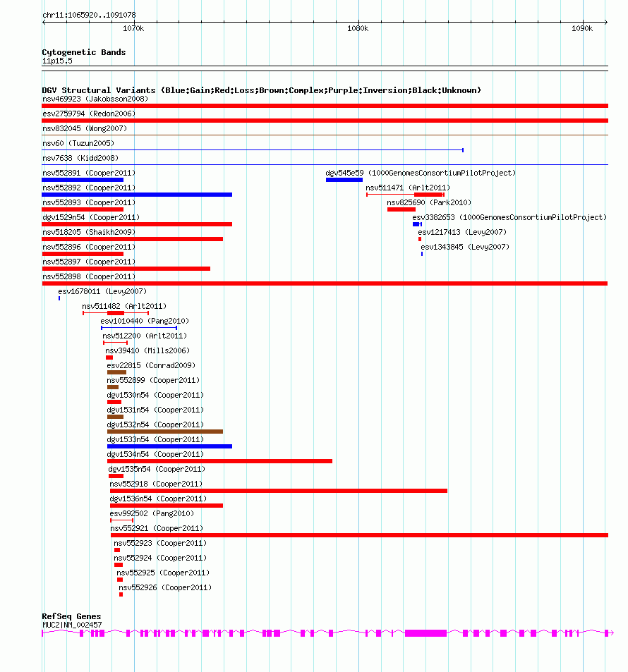Image resolution: width=628 pixels, height=672 pixels.
Task: Open nsv552923 (Cooper2011) label
Action: pyautogui.click(x=160, y=543)
